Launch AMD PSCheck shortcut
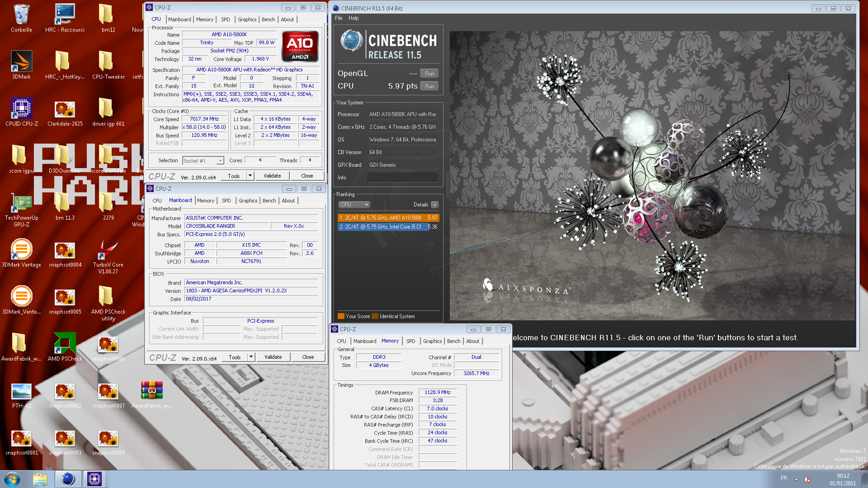This screenshot has width=868, height=488. tap(65, 347)
